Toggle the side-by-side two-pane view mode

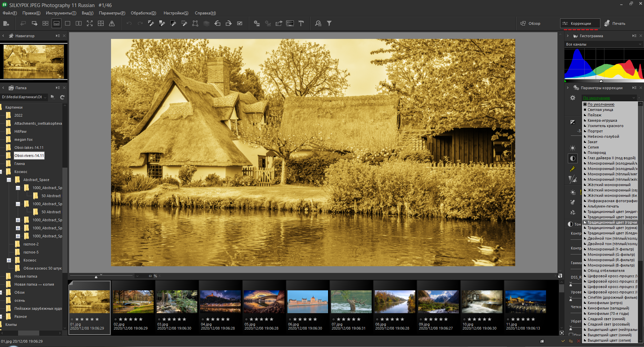click(x=78, y=23)
